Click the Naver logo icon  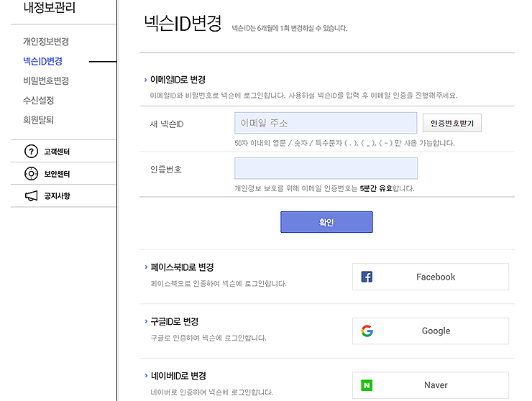pos(367,385)
